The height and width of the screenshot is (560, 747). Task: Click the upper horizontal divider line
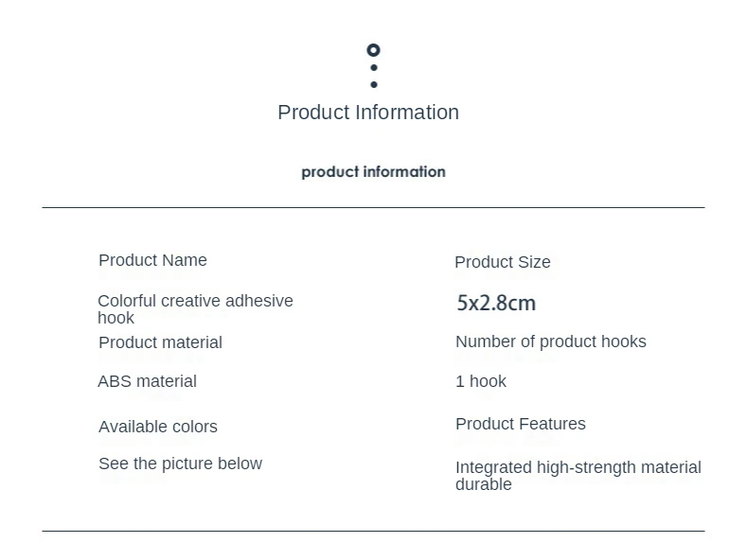pos(373,207)
